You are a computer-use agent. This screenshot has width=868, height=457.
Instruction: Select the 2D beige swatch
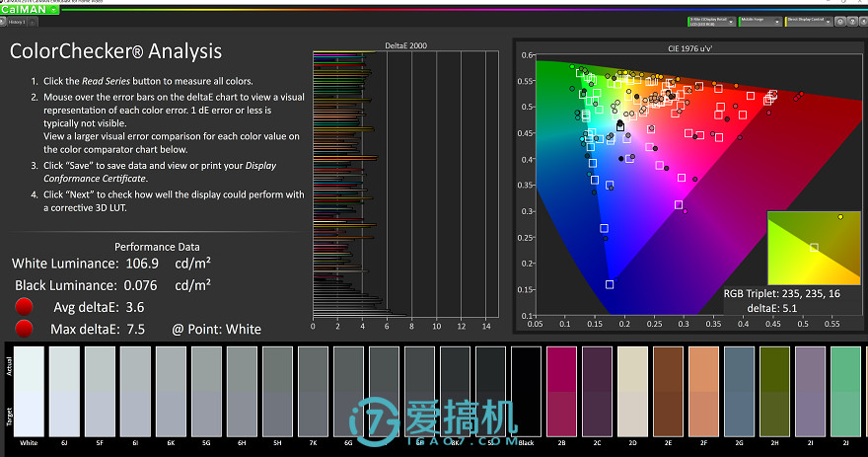(632, 392)
